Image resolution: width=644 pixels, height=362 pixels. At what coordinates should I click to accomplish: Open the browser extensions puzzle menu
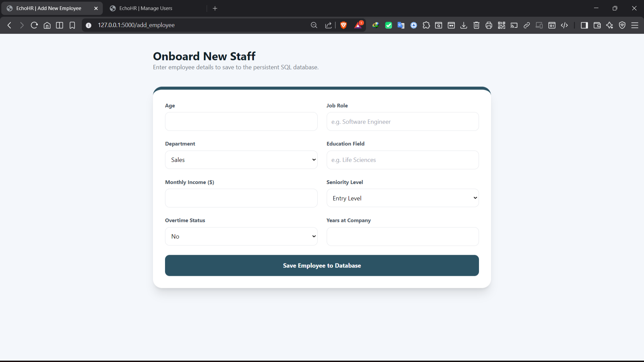pos(426,25)
